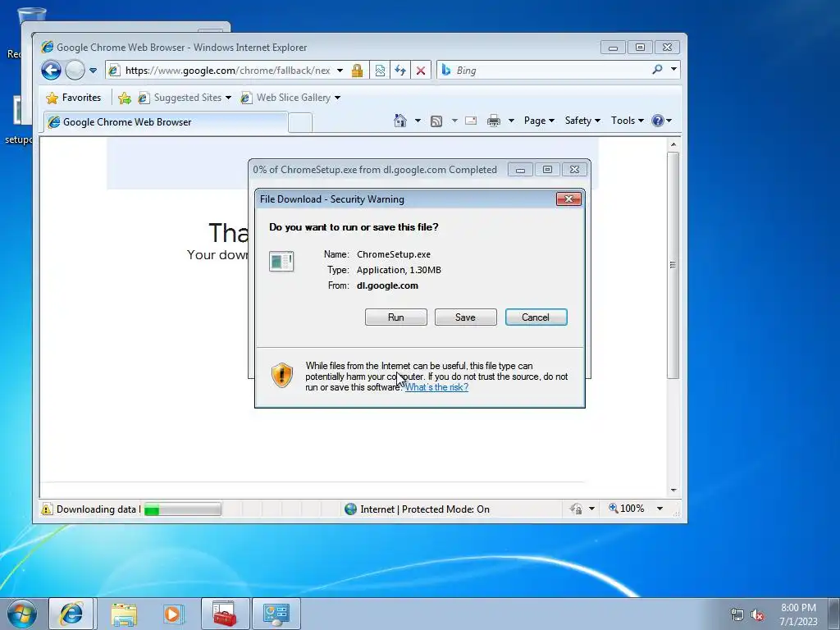Open the Help question-mark menu
This screenshot has height=630, width=840.
click(662, 121)
